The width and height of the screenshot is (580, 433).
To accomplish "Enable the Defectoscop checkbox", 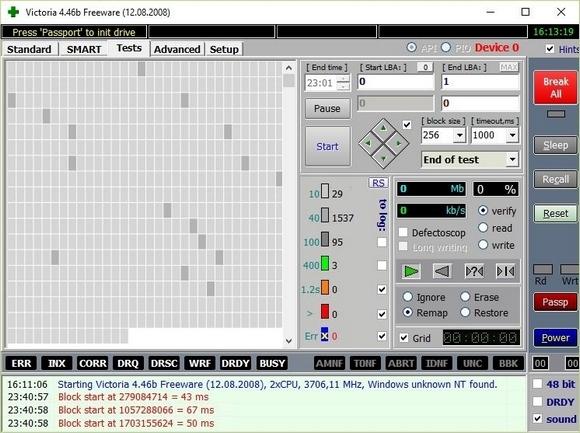I will 403,232.
